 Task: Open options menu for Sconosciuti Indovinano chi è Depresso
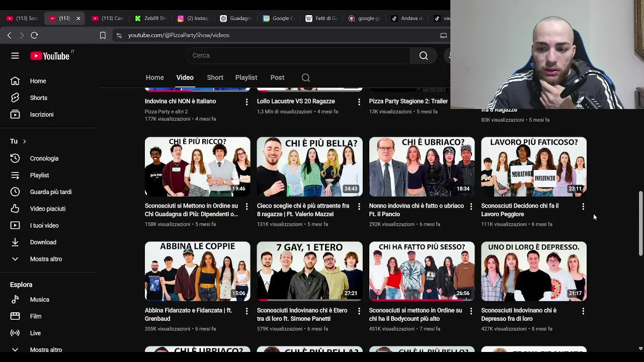click(x=583, y=311)
